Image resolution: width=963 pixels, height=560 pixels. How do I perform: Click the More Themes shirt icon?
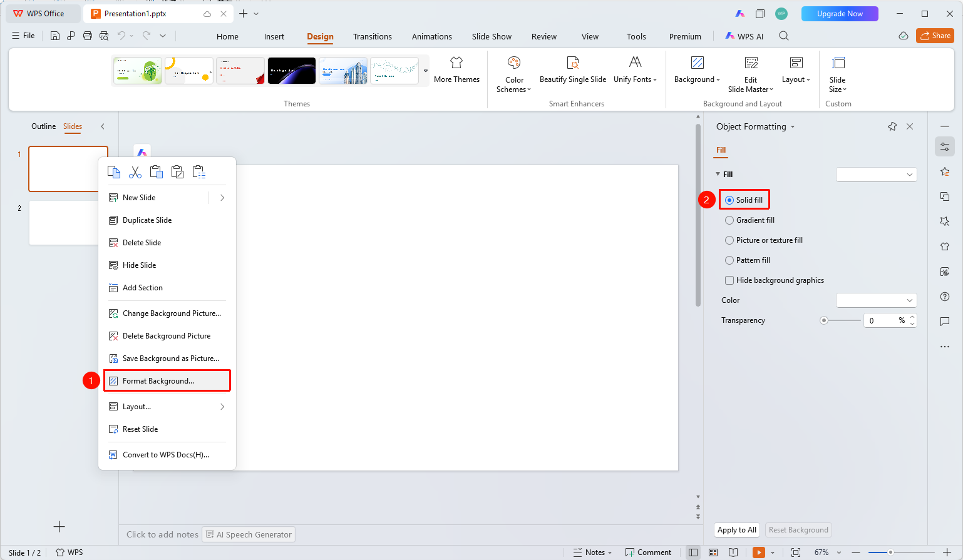(x=456, y=63)
